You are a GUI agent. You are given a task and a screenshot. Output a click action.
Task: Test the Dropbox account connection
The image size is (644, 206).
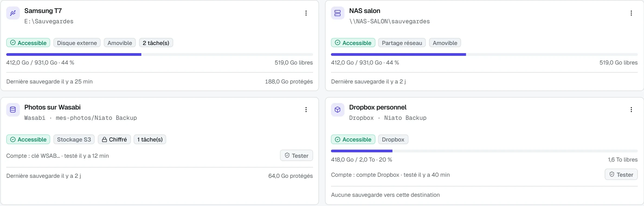(621, 175)
